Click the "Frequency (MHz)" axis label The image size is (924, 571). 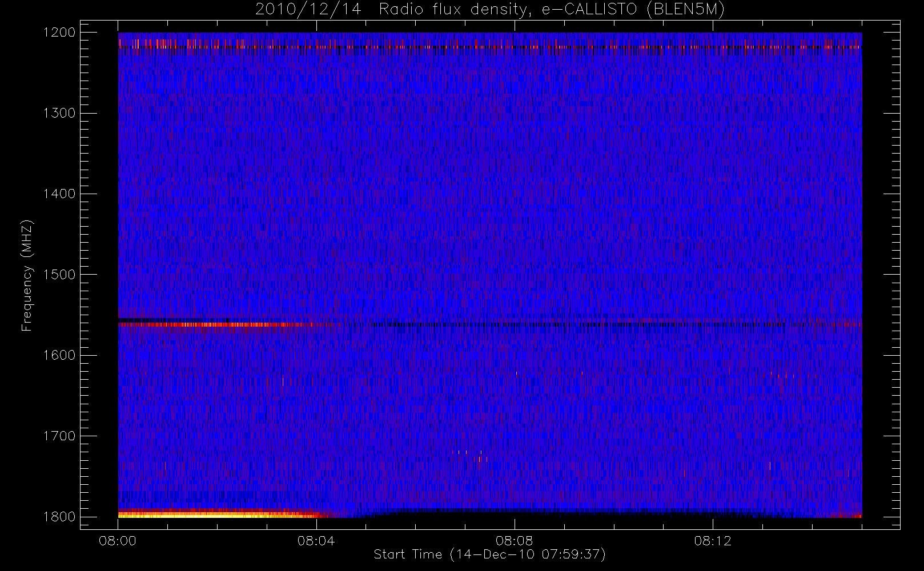(x=26, y=275)
